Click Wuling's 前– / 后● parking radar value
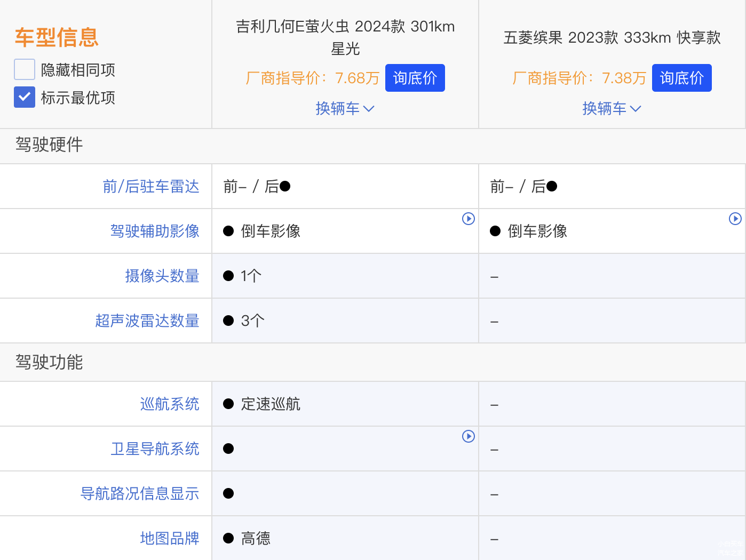The width and height of the screenshot is (746, 560). tap(523, 186)
